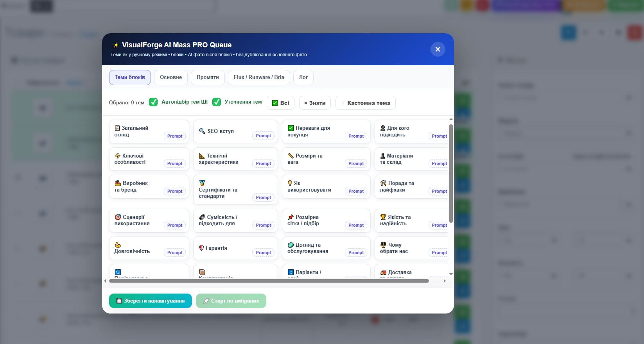This screenshot has width=644, height=344.
Task: Open the Основне tab
Action: pyautogui.click(x=171, y=77)
